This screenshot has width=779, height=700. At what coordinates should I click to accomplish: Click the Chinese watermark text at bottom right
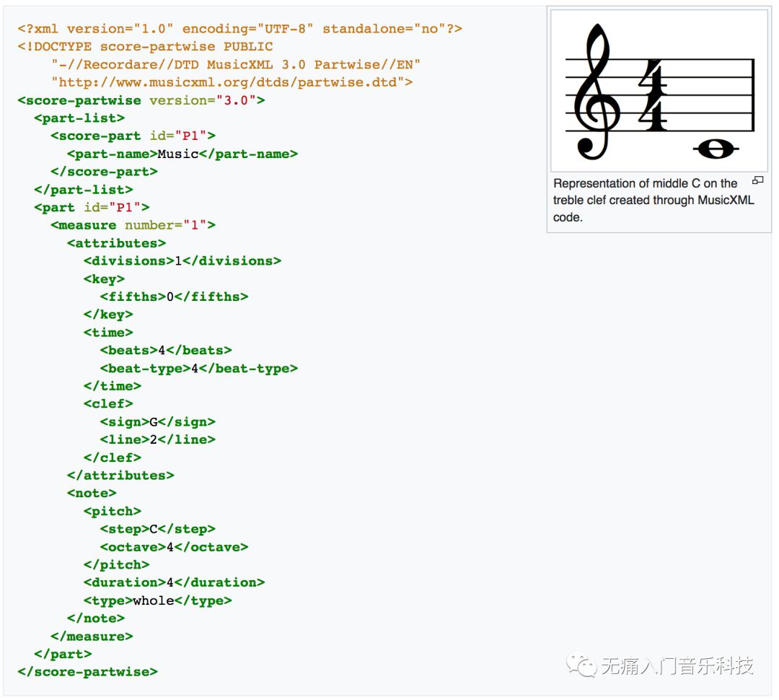[x=677, y=665]
